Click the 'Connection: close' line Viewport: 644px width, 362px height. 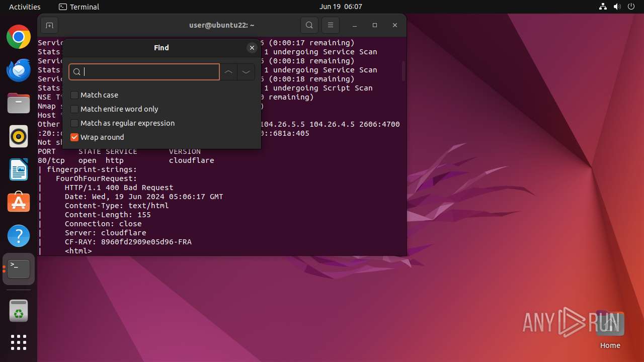tap(103, 224)
